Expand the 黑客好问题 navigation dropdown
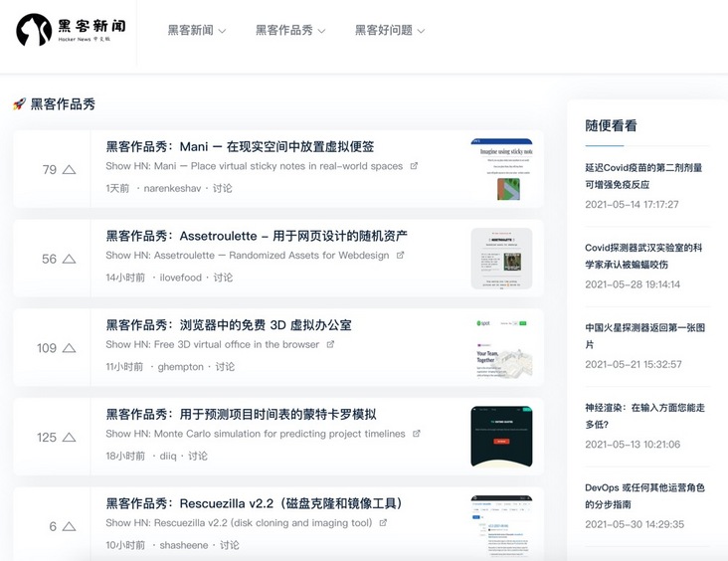This screenshot has width=728, height=561. pos(390,31)
